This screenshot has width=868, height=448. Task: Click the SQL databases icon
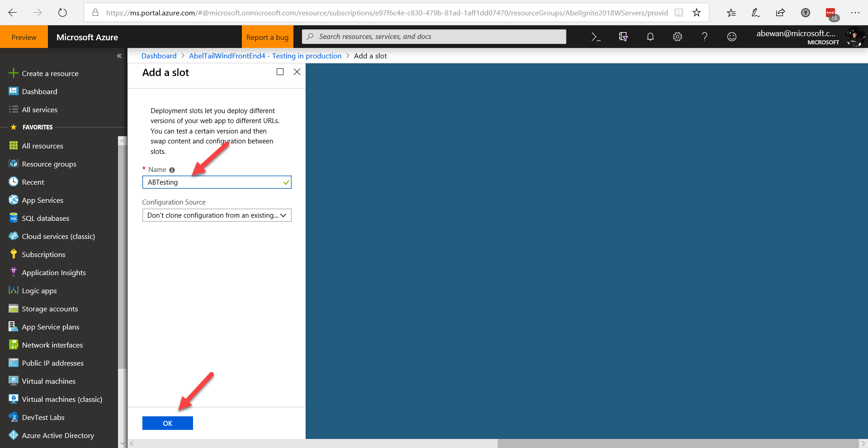(x=14, y=218)
